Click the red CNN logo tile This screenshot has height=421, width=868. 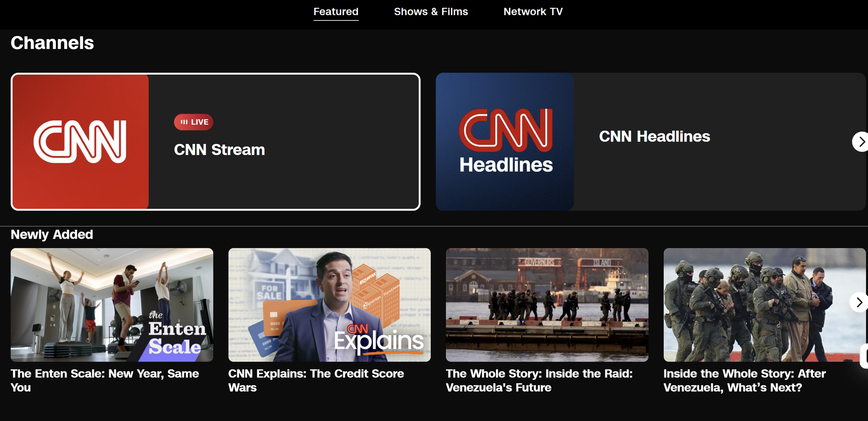click(x=80, y=142)
